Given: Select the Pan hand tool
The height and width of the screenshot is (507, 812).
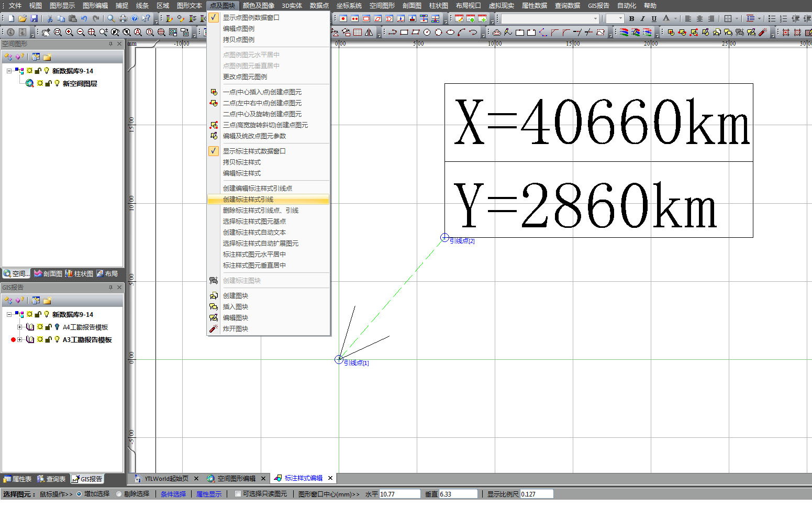Looking at the screenshot, I should point(46,32).
